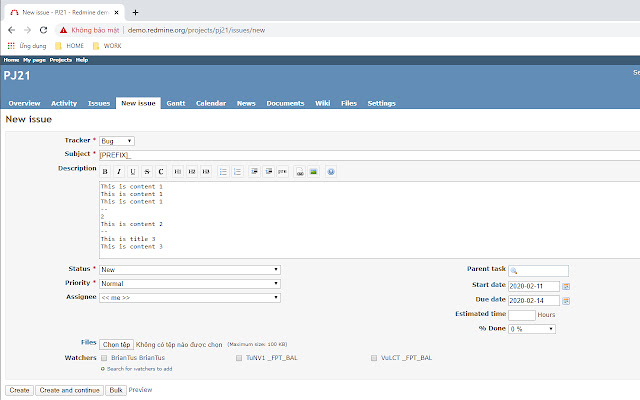
Task: Open the Start date calendar picker
Action: pos(566,287)
